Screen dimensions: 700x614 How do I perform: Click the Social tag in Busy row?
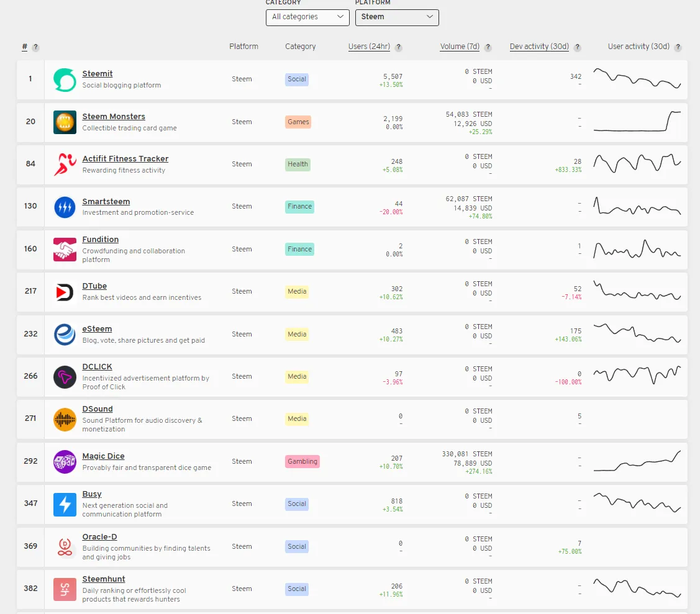tap(297, 504)
